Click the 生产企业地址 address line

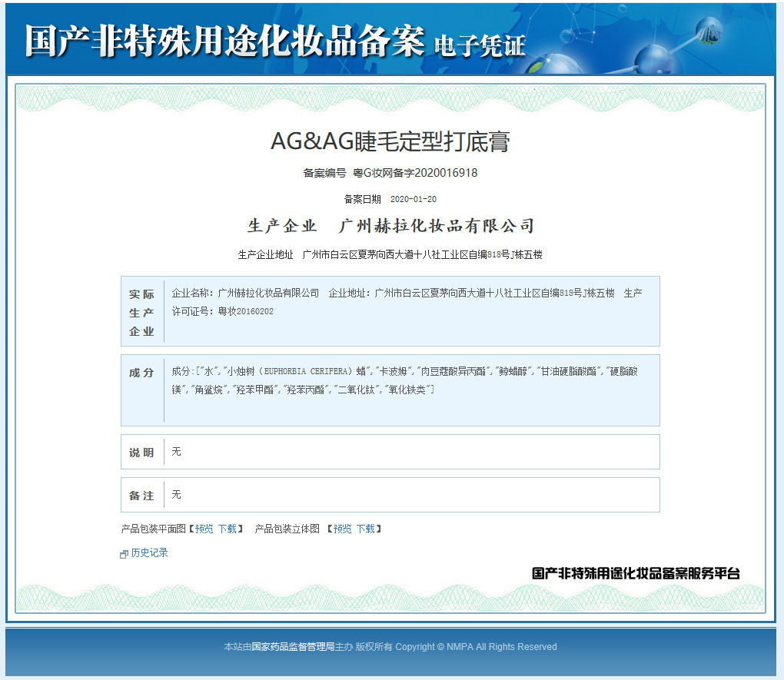pos(390,254)
